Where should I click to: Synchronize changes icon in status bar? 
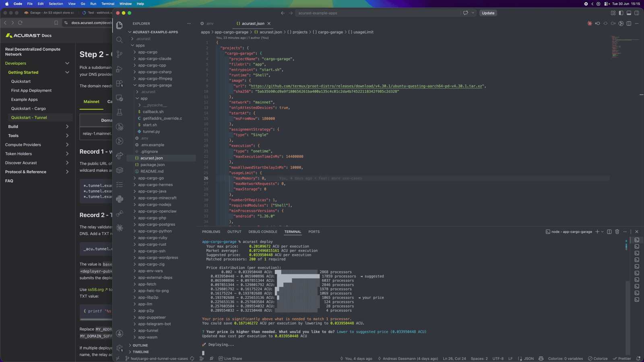(192, 358)
